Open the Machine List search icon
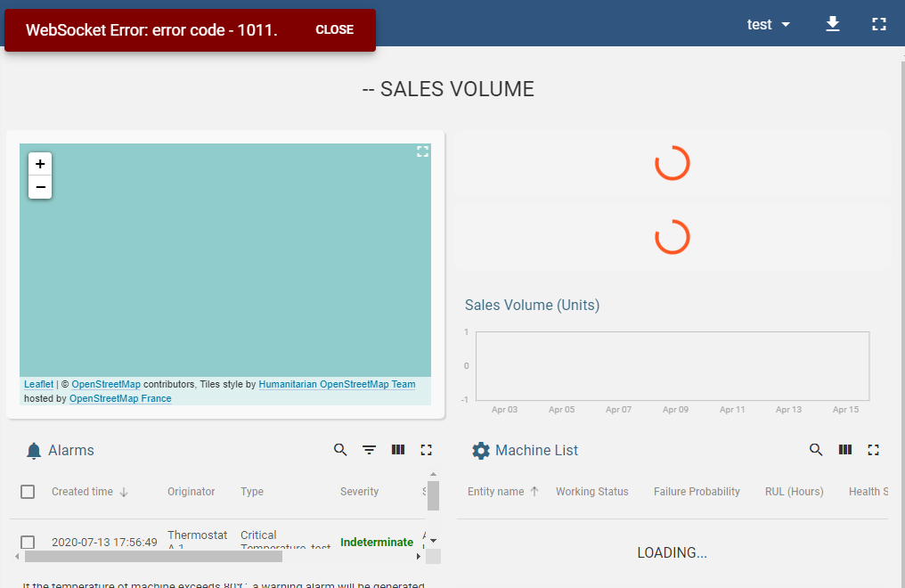Screen dimensions: 905x588 (816, 450)
